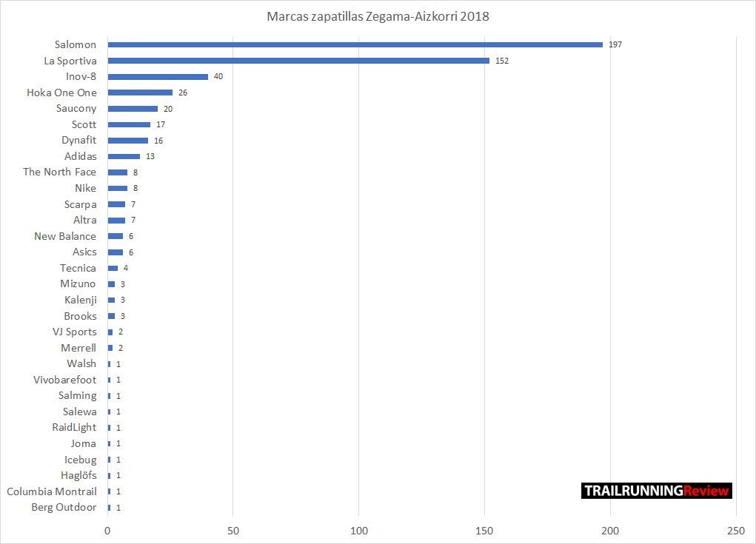Select the La Sportiva brand label

point(70,61)
